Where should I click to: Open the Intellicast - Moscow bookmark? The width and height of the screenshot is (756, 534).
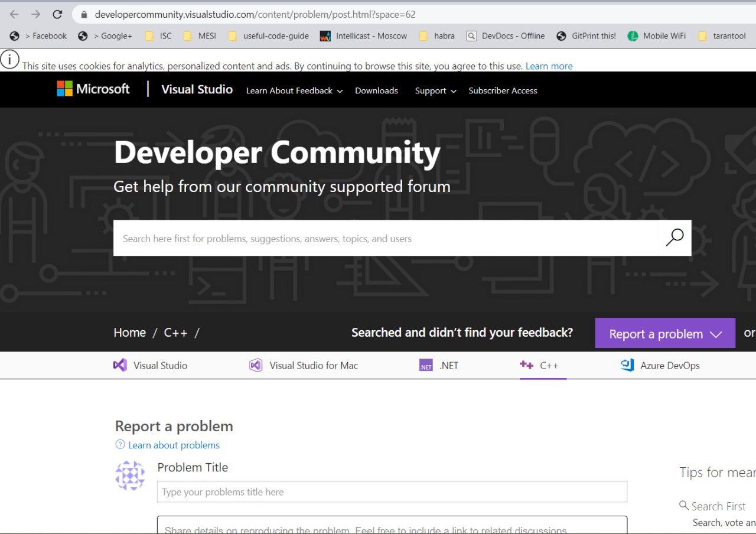[x=364, y=36]
